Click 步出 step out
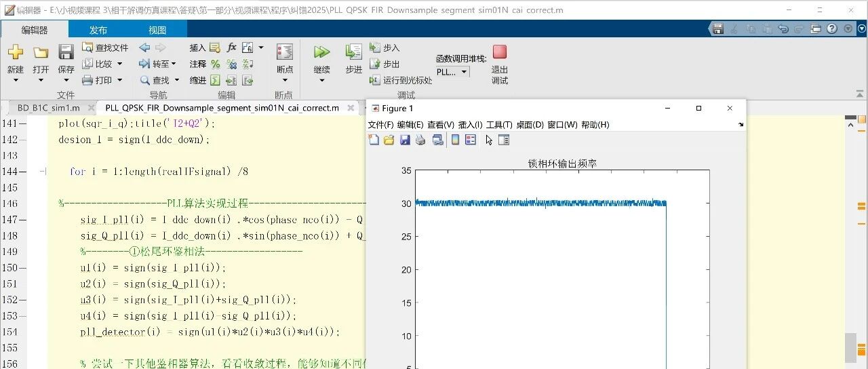The image size is (868, 369). coord(384,64)
